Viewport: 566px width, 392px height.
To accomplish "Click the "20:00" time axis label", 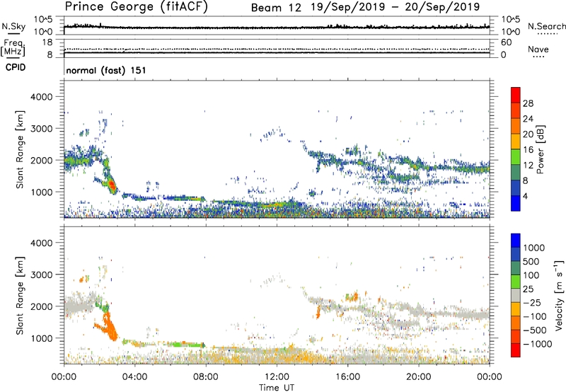I will tap(418, 377).
